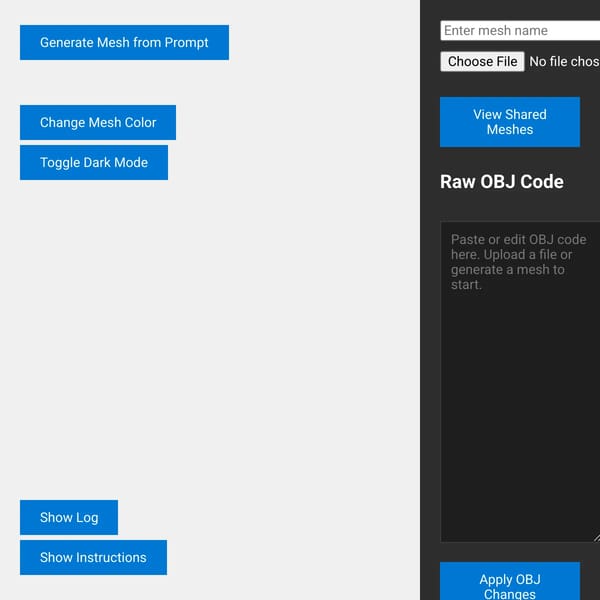Open Show Instructions
600x600 pixels.
point(93,558)
